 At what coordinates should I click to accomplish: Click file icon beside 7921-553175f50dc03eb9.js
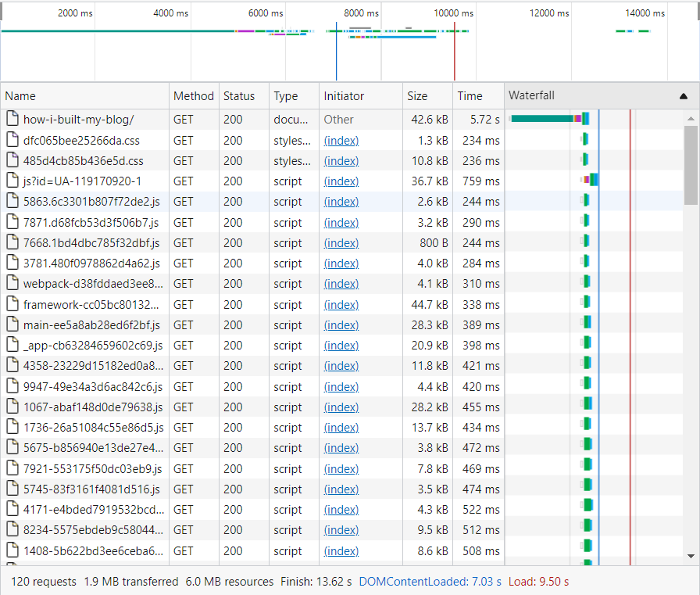coord(12,468)
